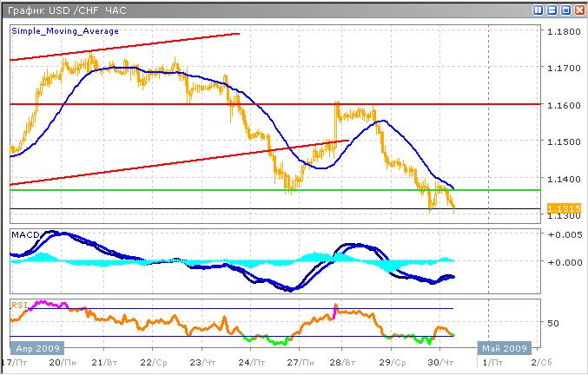Click the 30/Чт date label
The width and height of the screenshot is (588, 375).
(441, 362)
